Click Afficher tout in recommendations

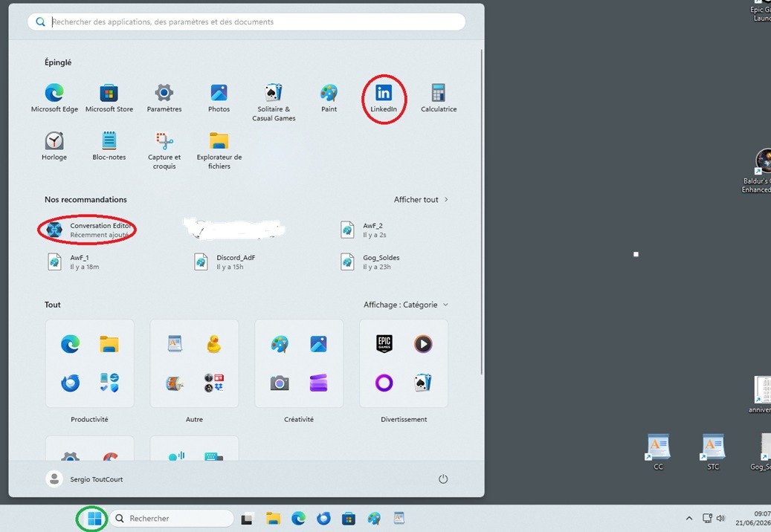click(x=416, y=199)
